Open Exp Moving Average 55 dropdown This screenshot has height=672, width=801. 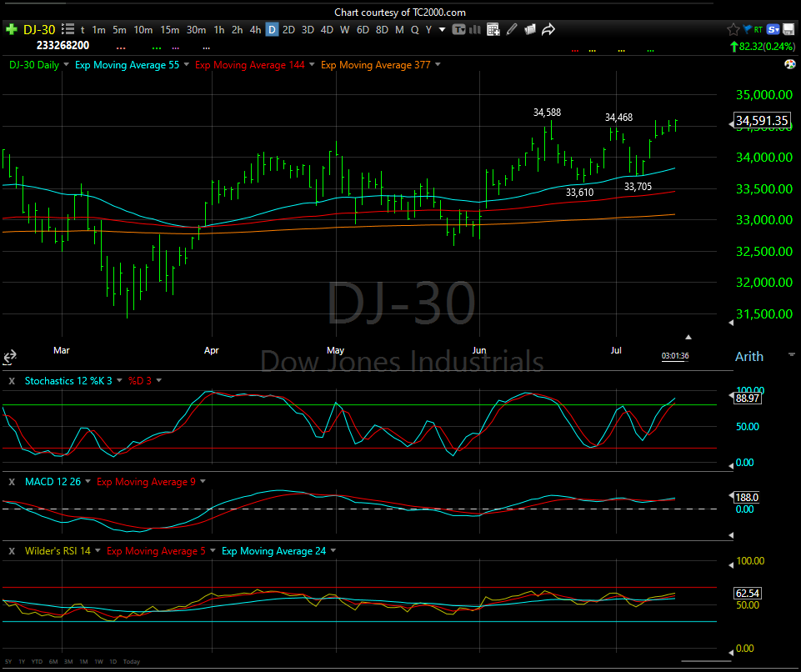(x=187, y=65)
